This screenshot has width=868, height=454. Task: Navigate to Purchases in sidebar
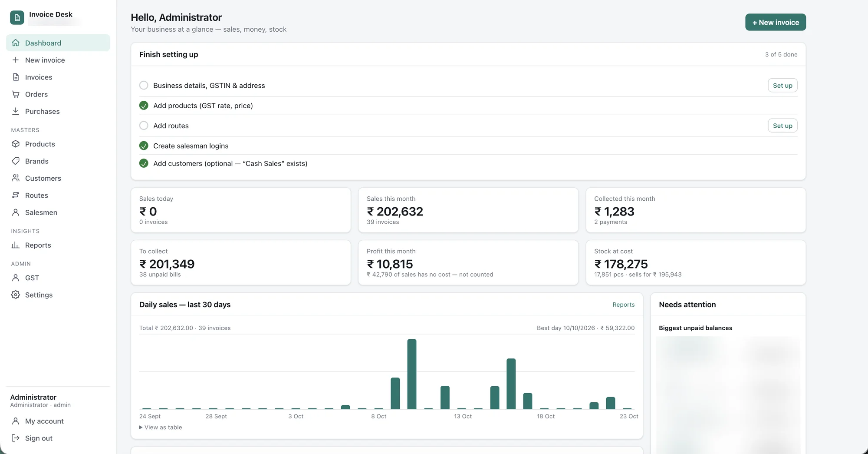click(x=58, y=111)
